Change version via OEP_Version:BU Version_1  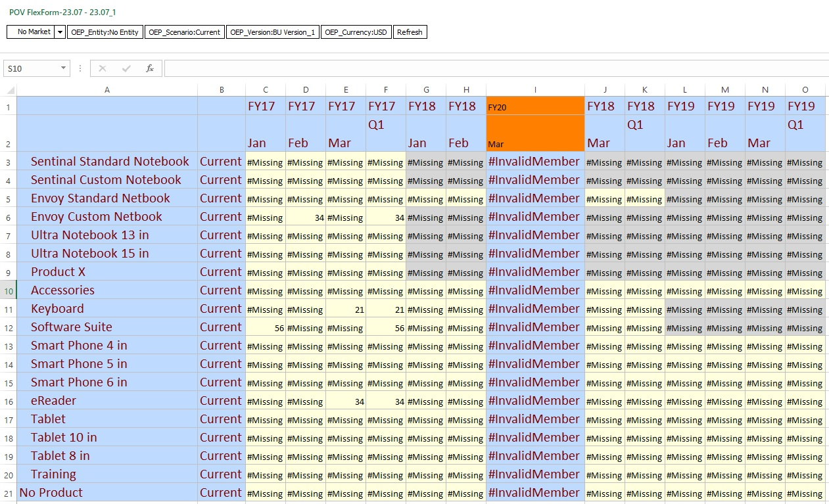pos(272,32)
